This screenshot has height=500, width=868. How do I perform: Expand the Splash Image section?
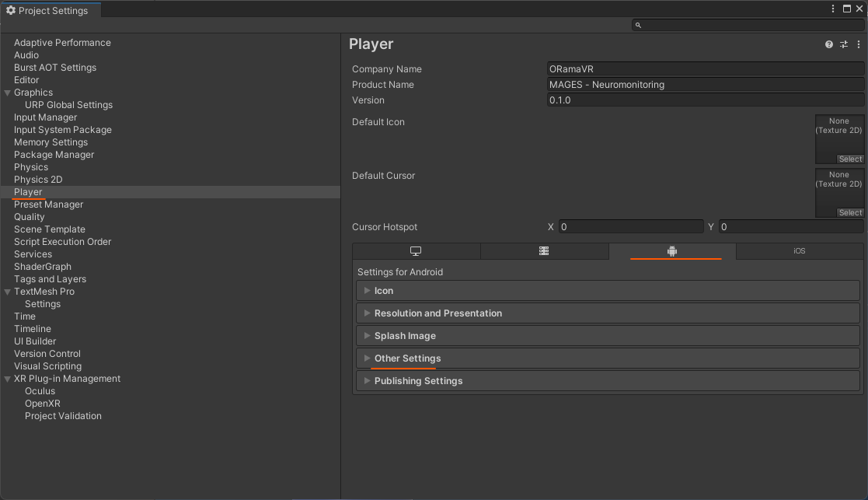(608, 336)
